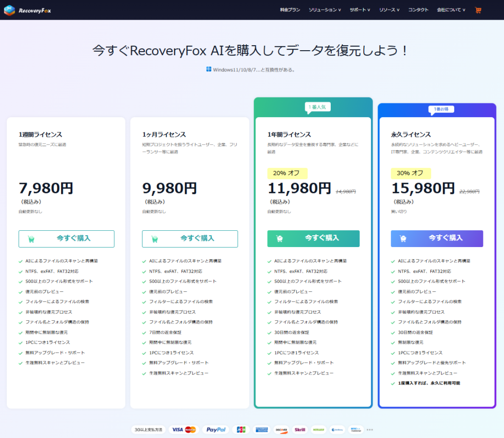Click the Skrill payment badge
The width and height of the screenshot is (504, 438).
click(300, 430)
